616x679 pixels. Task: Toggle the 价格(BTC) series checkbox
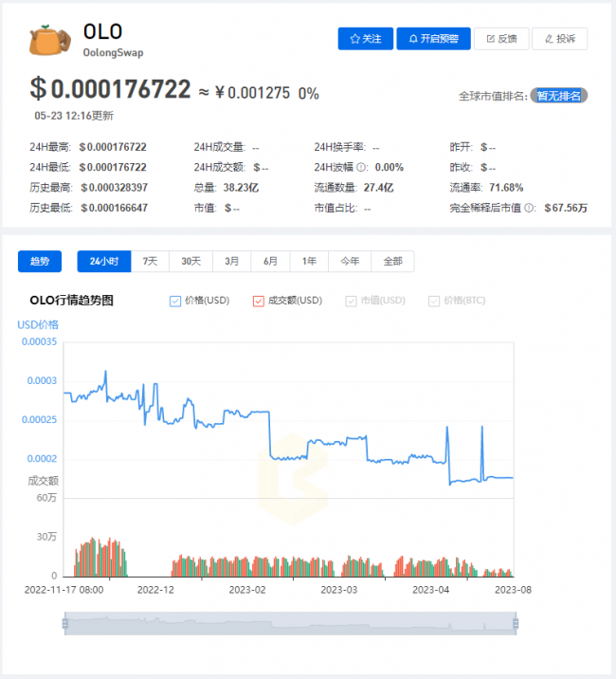434,301
